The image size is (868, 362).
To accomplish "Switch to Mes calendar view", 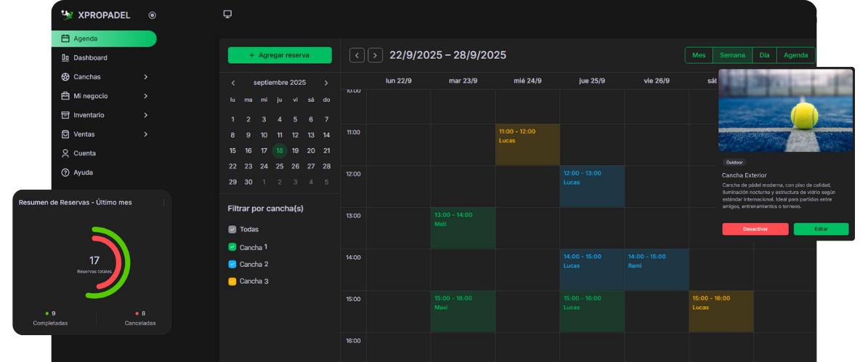I will click(699, 55).
